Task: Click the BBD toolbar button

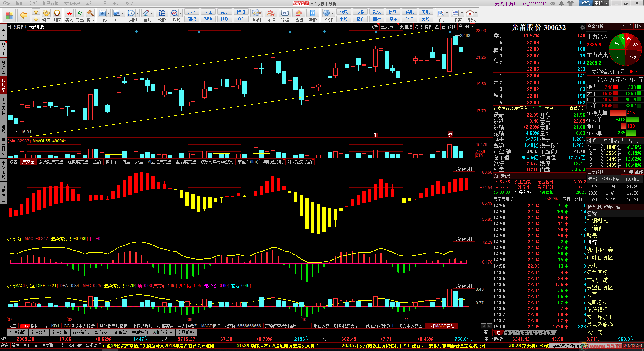Action: tap(208, 19)
